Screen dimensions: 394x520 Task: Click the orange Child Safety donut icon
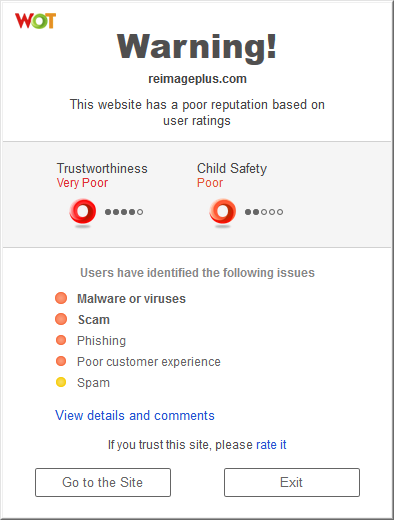(x=222, y=211)
